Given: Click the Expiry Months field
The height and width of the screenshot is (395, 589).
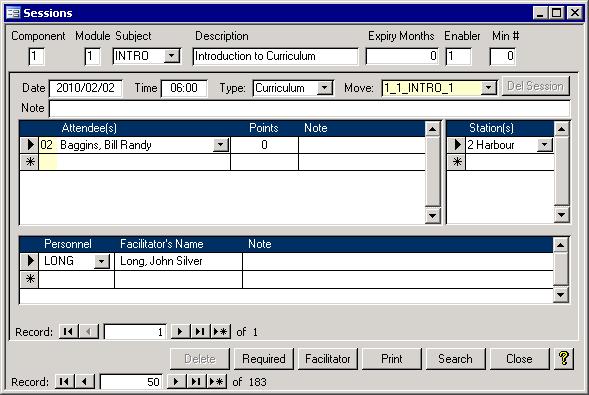Looking at the screenshot, I should [402, 56].
